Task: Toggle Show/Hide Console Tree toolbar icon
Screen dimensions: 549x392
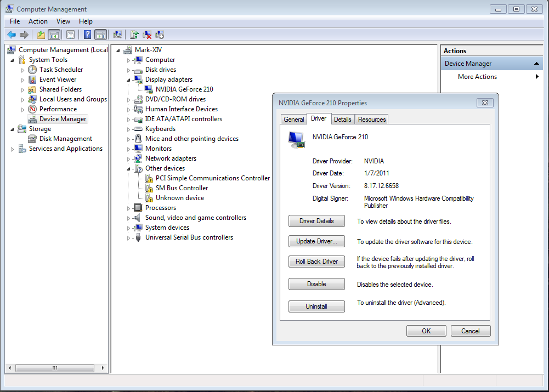Action: click(x=54, y=35)
